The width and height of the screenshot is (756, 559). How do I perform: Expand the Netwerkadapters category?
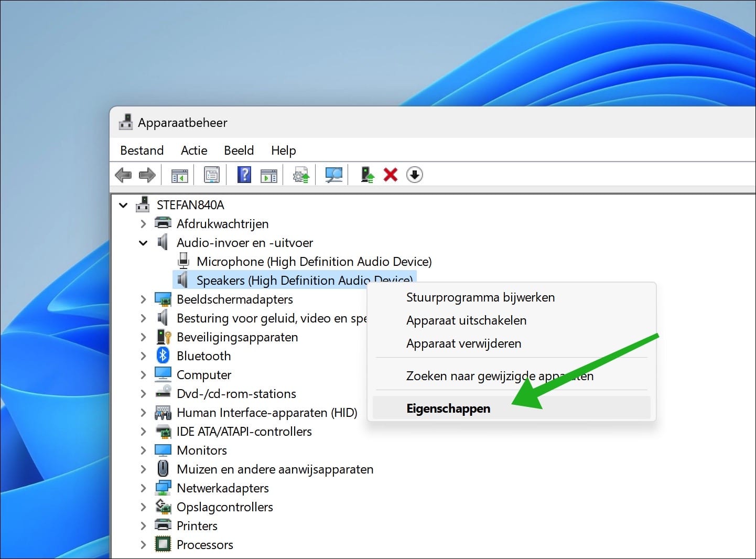click(x=143, y=488)
